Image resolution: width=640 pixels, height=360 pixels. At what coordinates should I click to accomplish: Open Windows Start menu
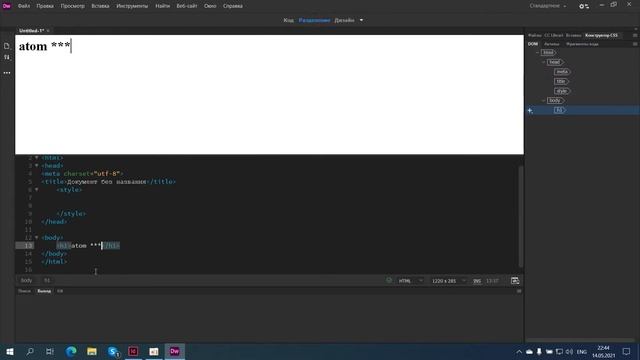coord(10,351)
